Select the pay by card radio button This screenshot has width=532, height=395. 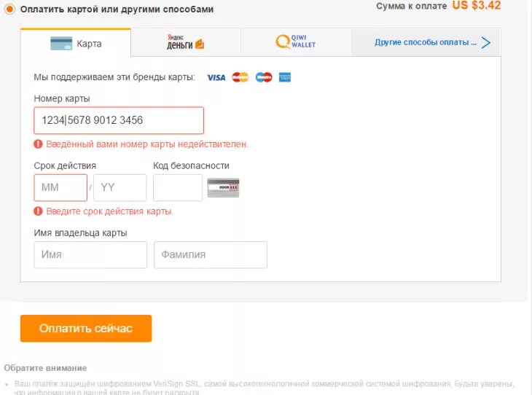pos(9,9)
